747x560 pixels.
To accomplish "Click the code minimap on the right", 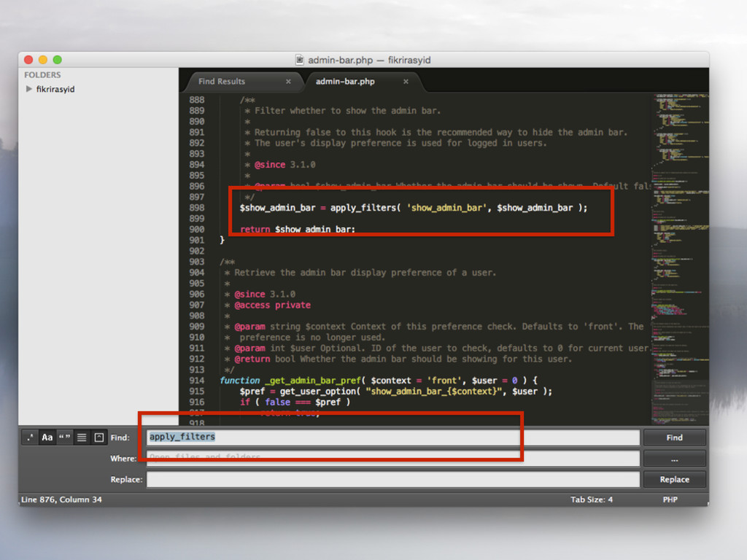I will (680, 259).
